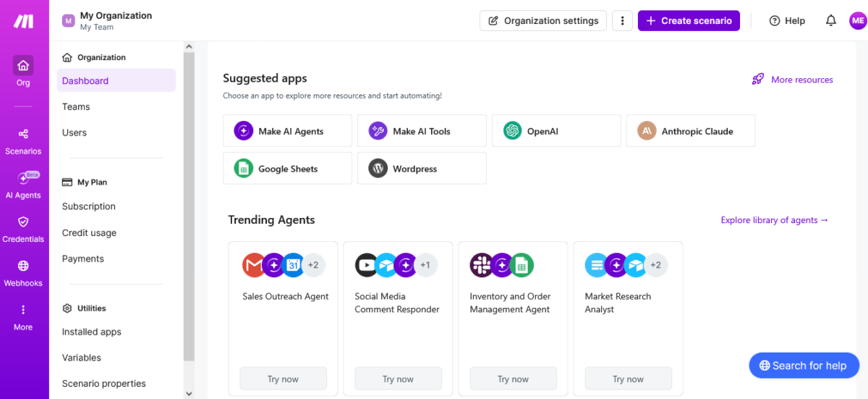This screenshot has width=868, height=399.
Task: Click the sidebar scroll up arrow
Action: coord(190,46)
